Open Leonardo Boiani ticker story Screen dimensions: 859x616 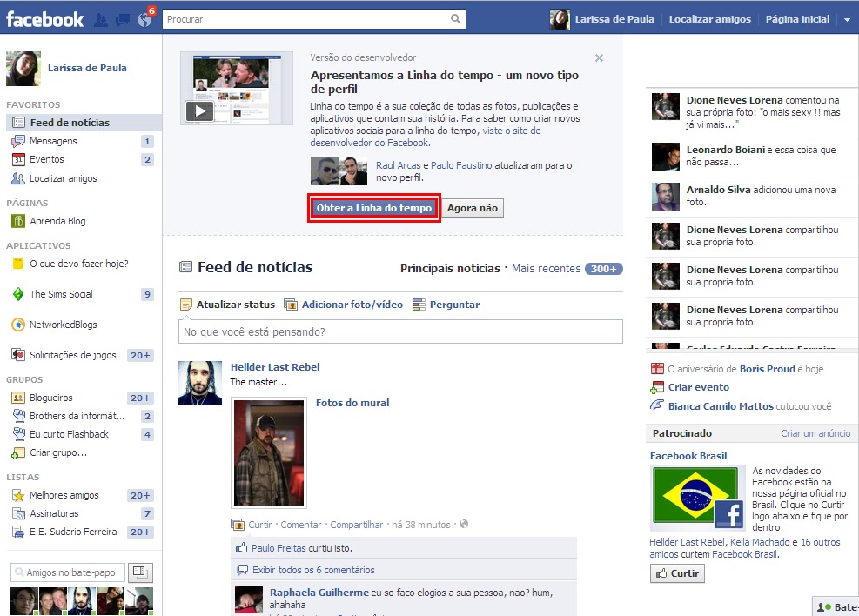click(x=752, y=156)
